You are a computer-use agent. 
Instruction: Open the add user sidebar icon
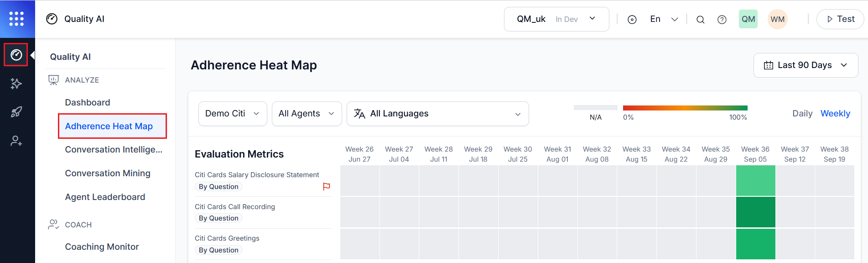(16, 141)
